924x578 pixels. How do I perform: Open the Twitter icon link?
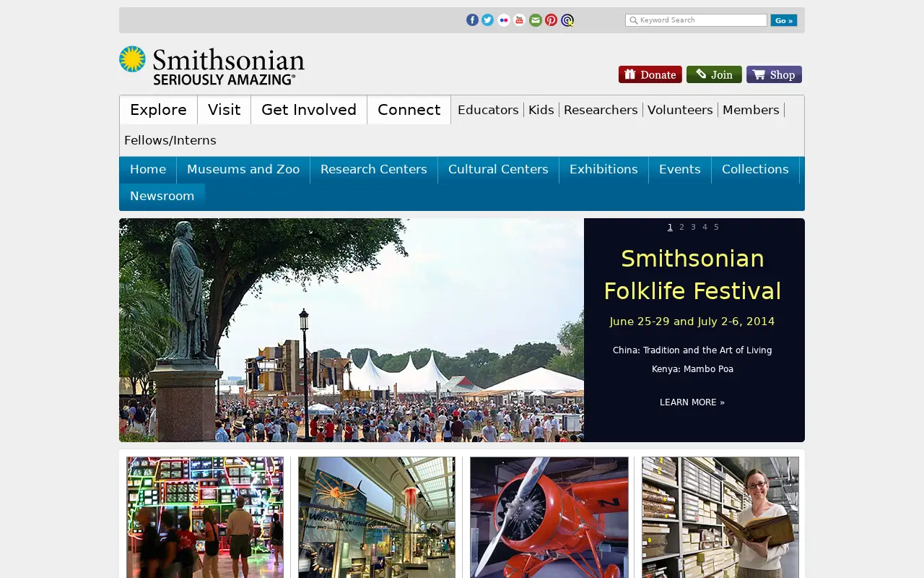(x=488, y=20)
